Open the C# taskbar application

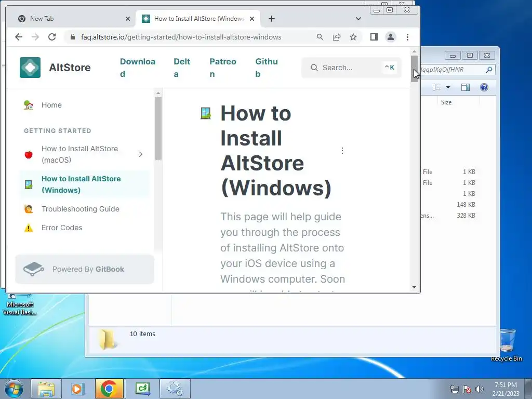[142, 389]
